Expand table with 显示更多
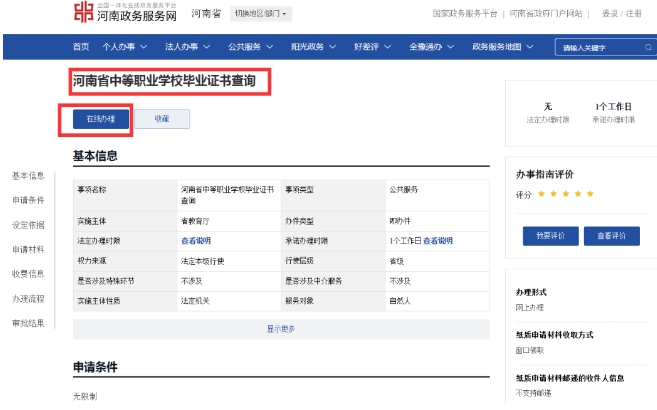Image resolution: width=657 pixels, height=410 pixels. 281,328
